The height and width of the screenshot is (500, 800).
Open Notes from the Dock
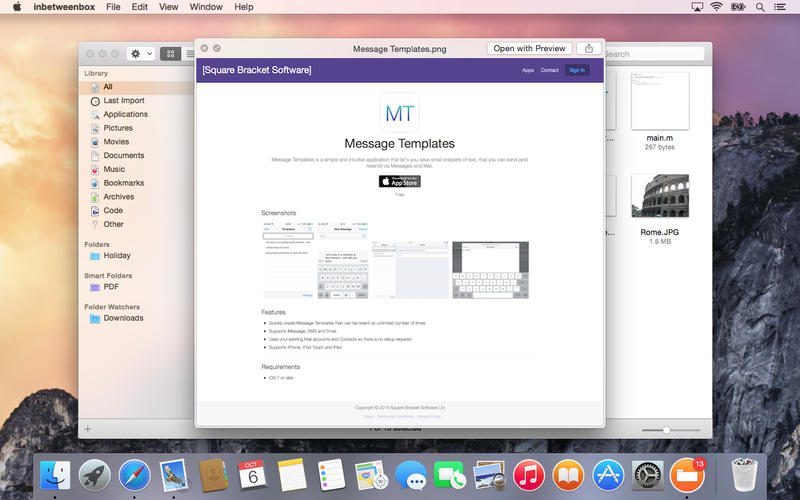tap(292, 476)
